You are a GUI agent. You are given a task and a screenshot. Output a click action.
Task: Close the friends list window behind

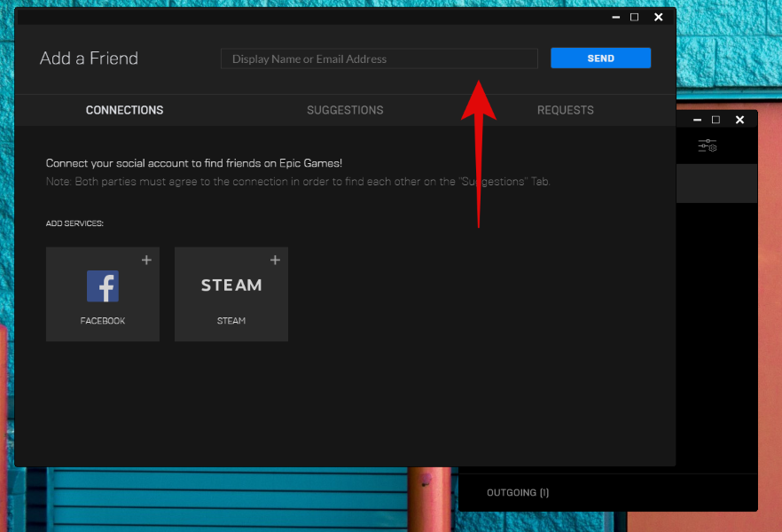point(739,120)
